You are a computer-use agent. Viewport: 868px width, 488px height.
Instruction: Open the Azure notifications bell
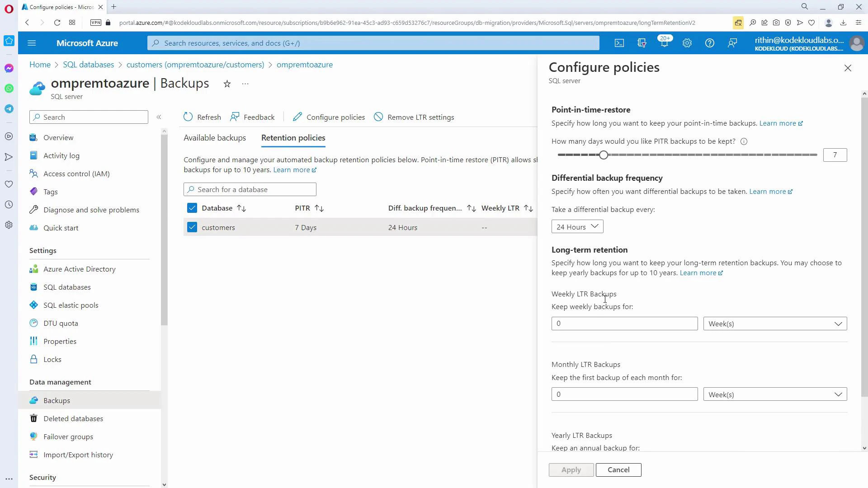pyautogui.click(x=664, y=43)
